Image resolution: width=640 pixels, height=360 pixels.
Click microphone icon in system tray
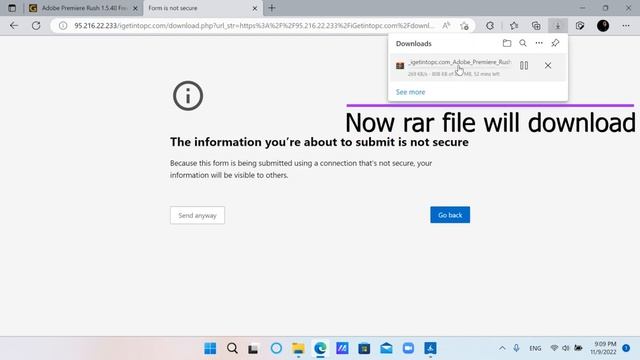click(516, 348)
